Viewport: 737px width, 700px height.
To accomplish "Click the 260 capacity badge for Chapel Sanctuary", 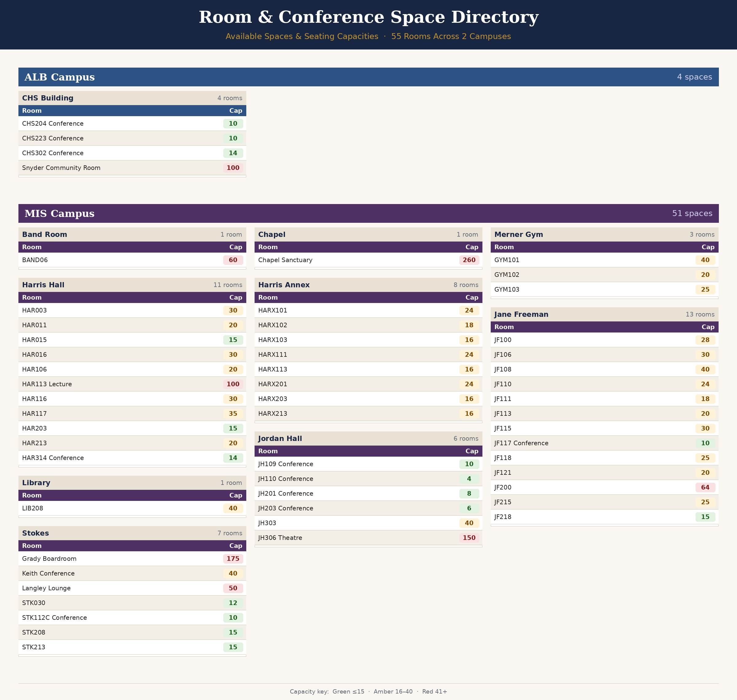I will point(469,260).
